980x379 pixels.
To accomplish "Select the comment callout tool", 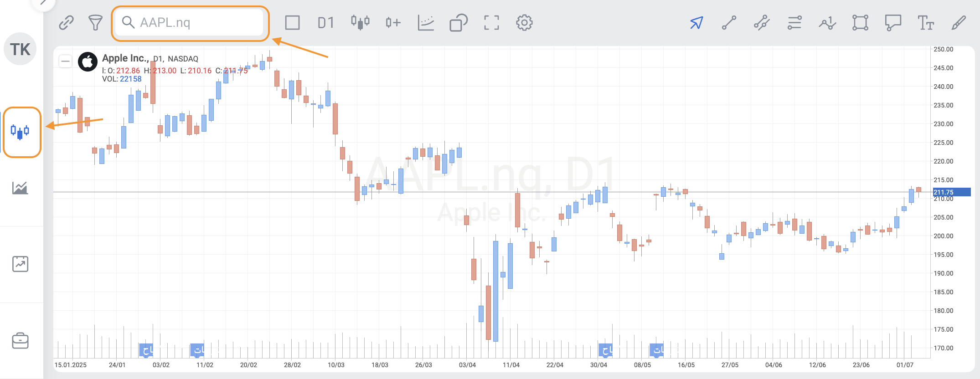I will [x=893, y=22].
